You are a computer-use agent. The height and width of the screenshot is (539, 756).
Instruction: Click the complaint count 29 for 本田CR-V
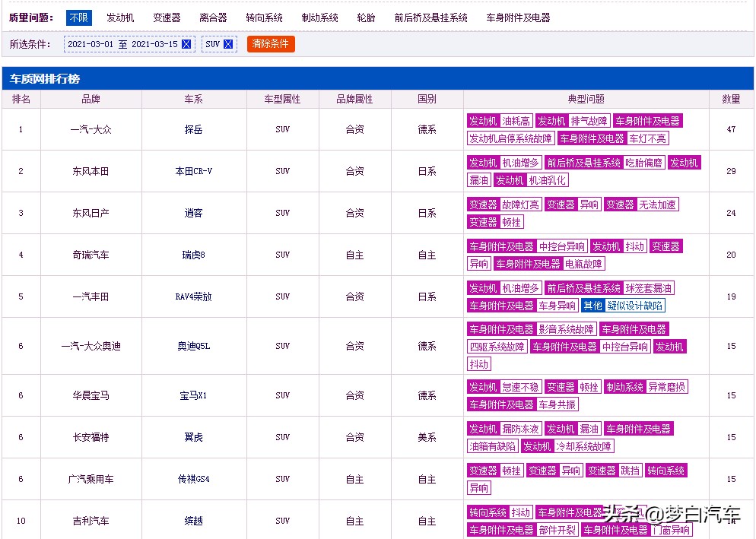[x=731, y=171]
